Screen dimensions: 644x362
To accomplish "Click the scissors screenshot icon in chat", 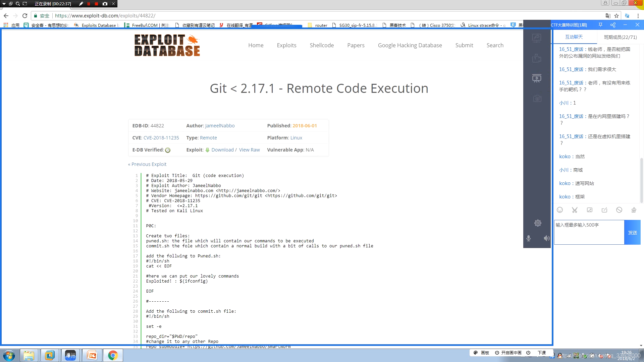I will (x=575, y=210).
